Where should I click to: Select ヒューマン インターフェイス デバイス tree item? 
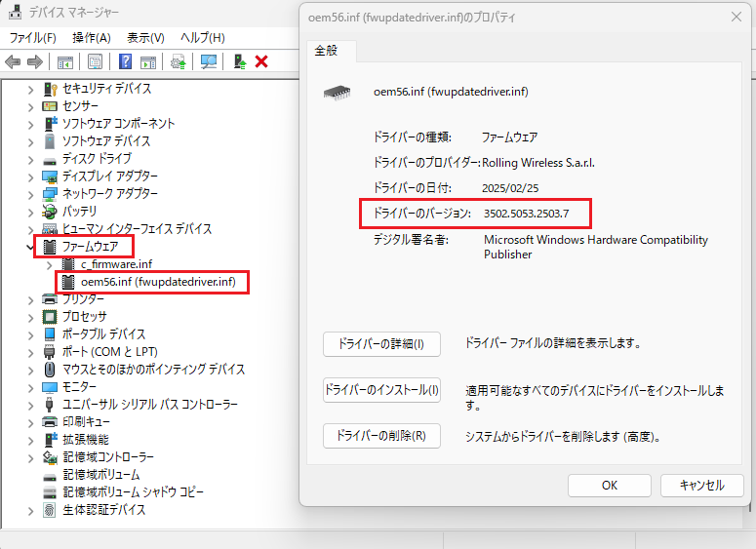137,229
